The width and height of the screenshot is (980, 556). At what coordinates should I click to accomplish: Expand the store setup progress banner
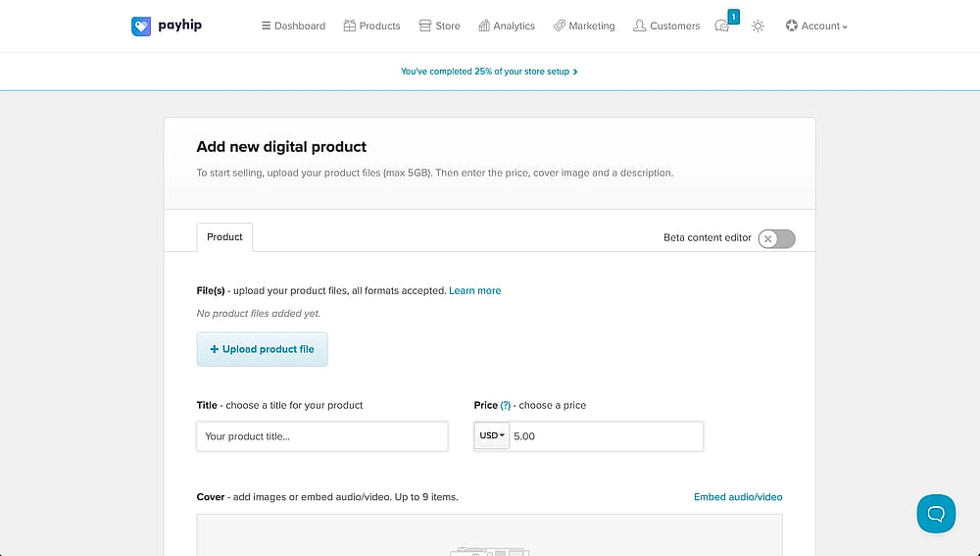click(489, 72)
